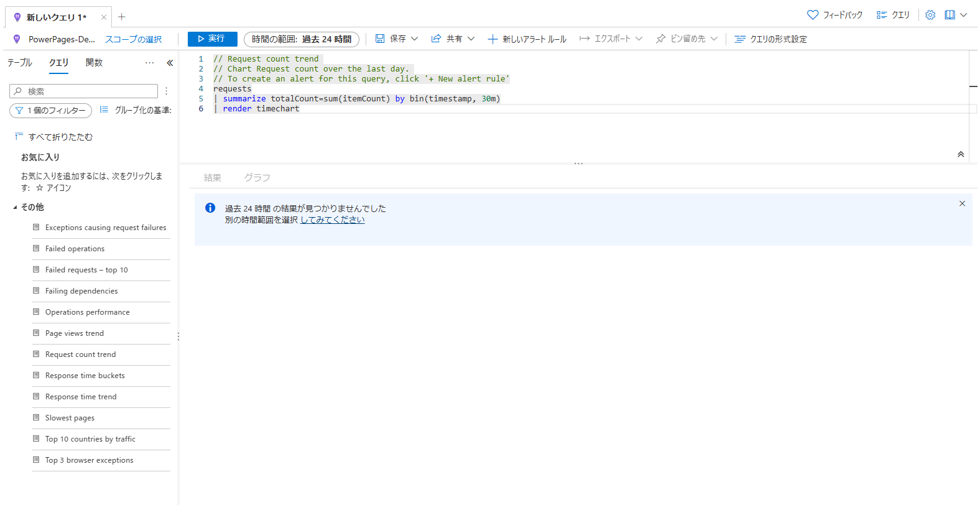Expand the ピン留め先 dropdown chevron
980x505 pixels.
click(714, 39)
